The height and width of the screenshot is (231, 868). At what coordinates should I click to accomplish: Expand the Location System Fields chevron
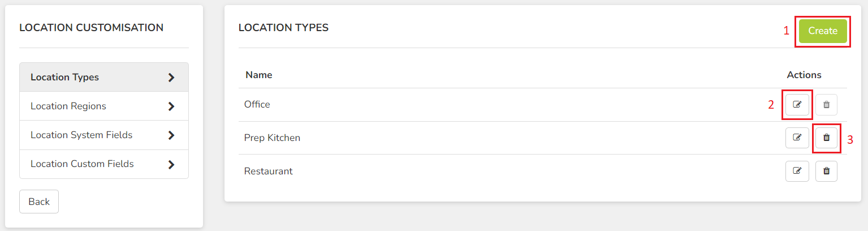click(171, 135)
